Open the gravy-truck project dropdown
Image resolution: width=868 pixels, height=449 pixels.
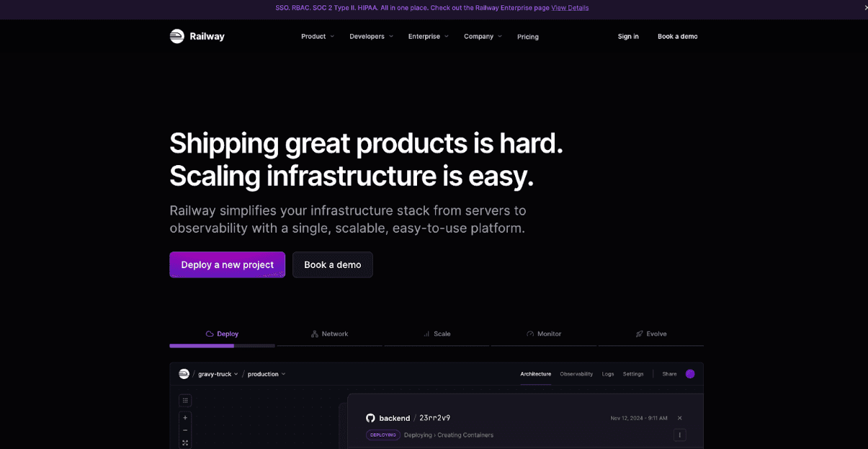click(x=218, y=374)
